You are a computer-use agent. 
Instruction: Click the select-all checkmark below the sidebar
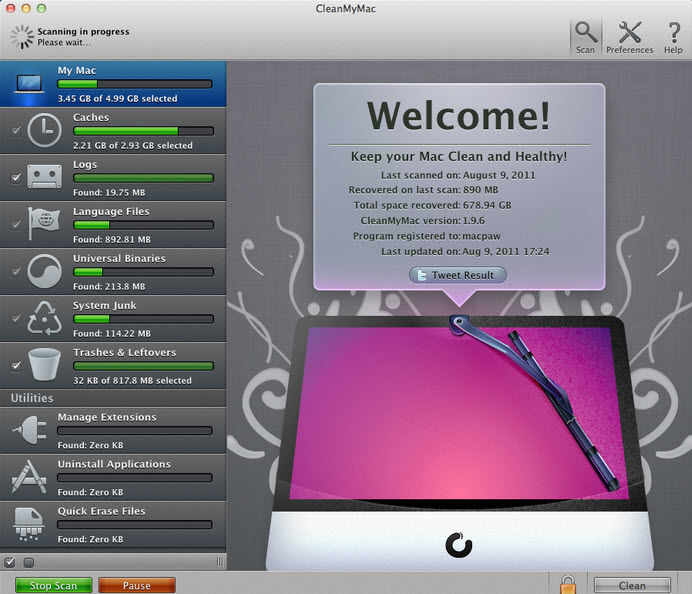pos(10,562)
